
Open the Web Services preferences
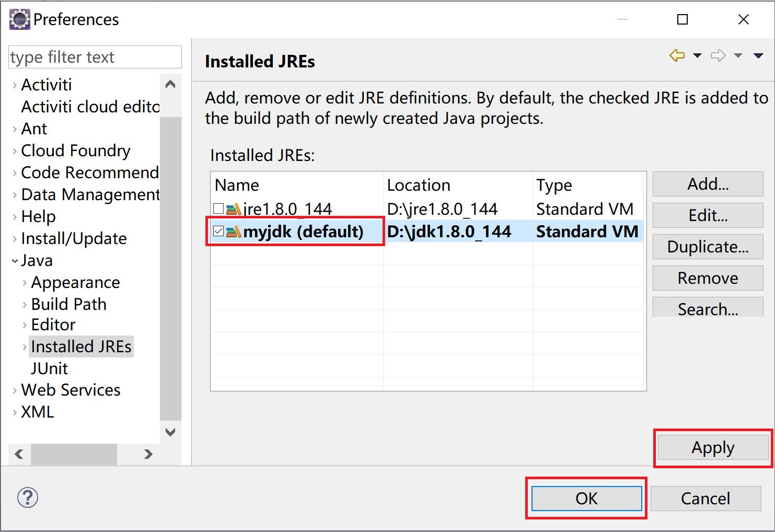[x=71, y=390]
